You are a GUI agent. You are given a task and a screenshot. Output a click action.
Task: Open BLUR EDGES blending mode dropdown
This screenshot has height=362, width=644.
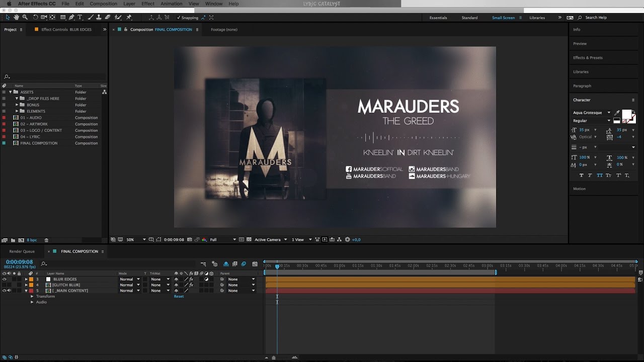click(130, 279)
